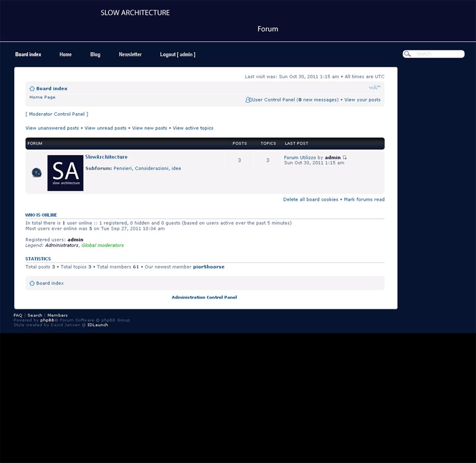The image size is (476, 463).
Task: Click Delete all board cookies
Action: [310, 199]
